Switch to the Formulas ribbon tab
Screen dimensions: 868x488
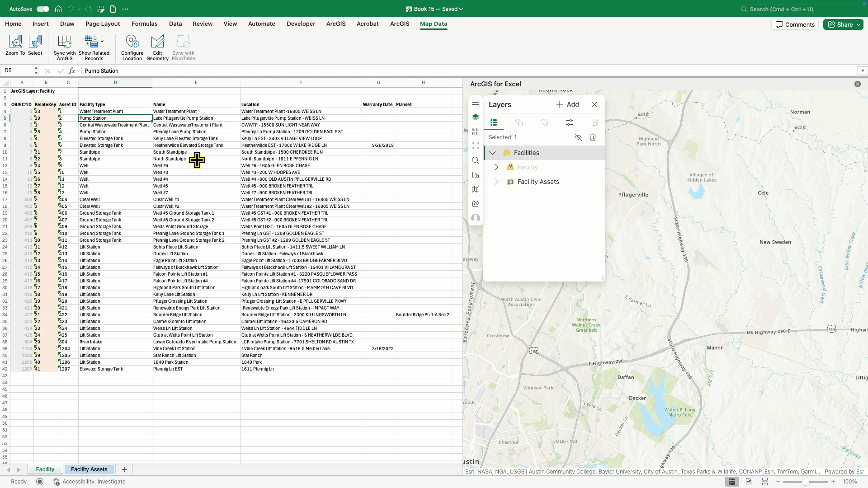(x=144, y=23)
